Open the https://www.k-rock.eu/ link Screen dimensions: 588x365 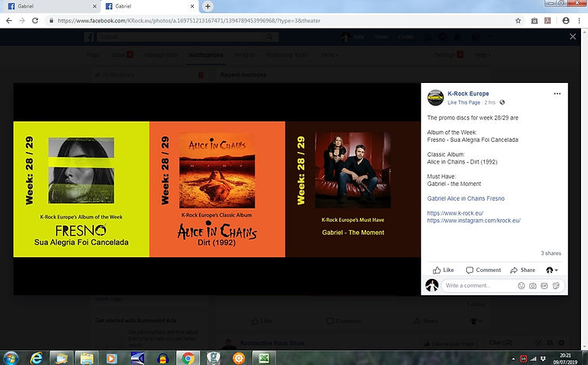455,213
